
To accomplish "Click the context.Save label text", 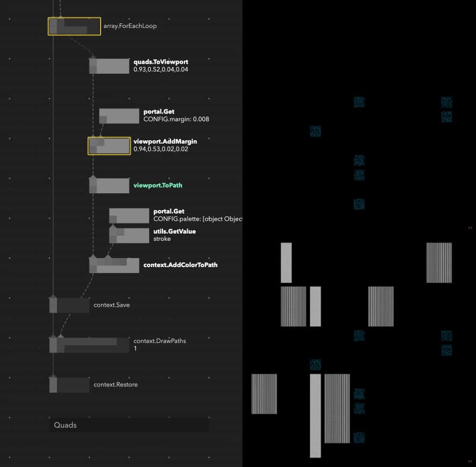I will [112, 305].
